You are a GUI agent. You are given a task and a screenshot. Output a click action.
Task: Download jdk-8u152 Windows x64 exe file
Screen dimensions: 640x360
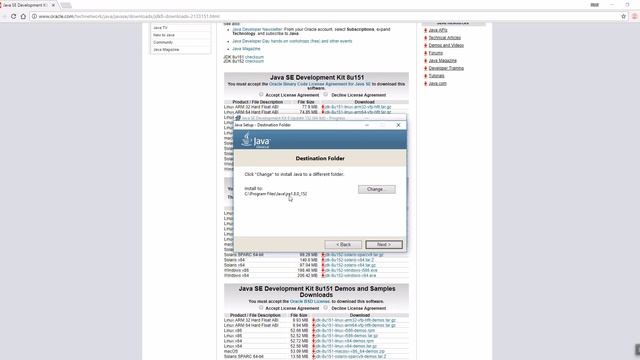[350, 276]
